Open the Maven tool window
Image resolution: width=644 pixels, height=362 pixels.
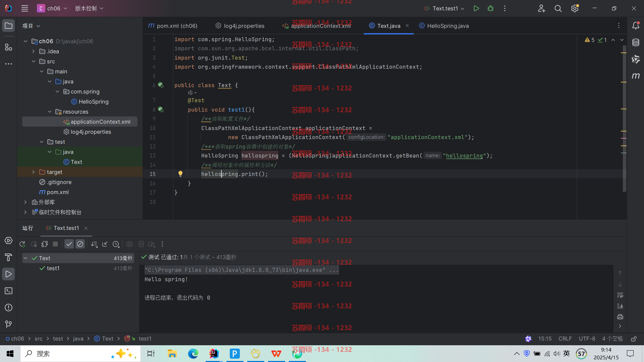click(x=636, y=76)
